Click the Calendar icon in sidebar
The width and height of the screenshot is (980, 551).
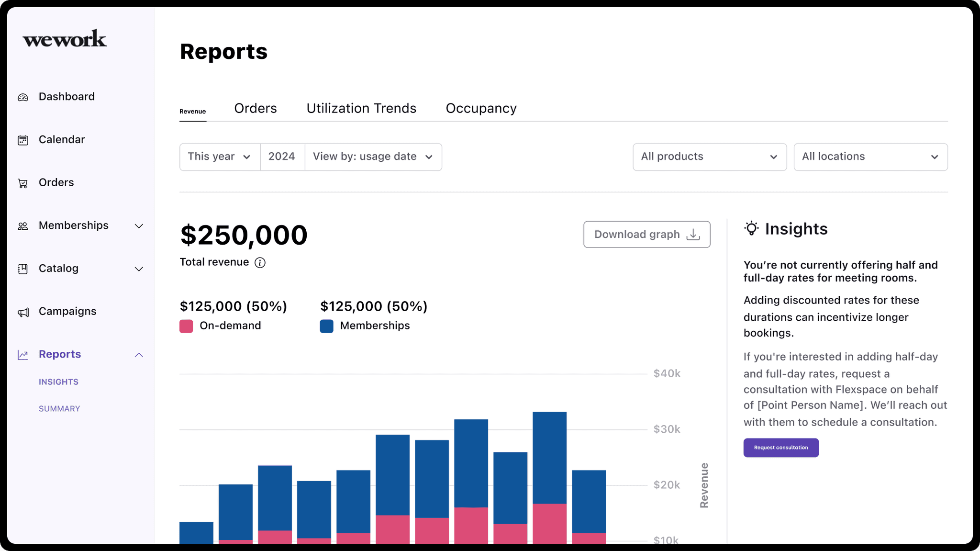coord(23,140)
